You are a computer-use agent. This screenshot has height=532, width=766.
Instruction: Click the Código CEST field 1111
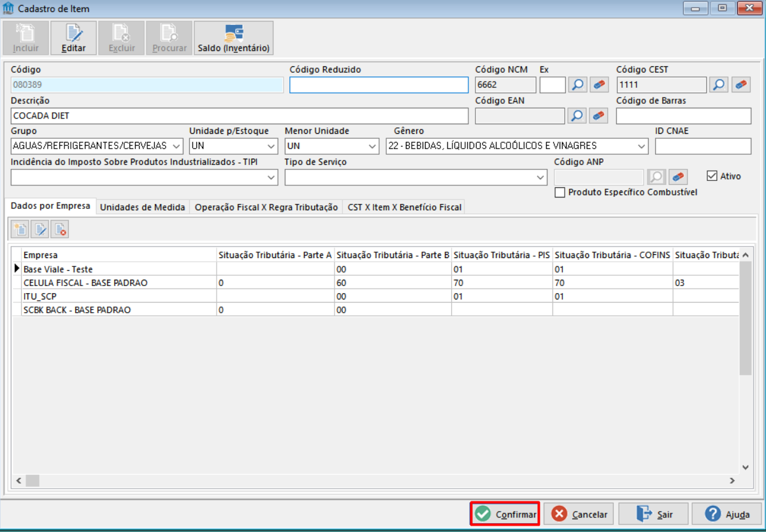[661, 85]
